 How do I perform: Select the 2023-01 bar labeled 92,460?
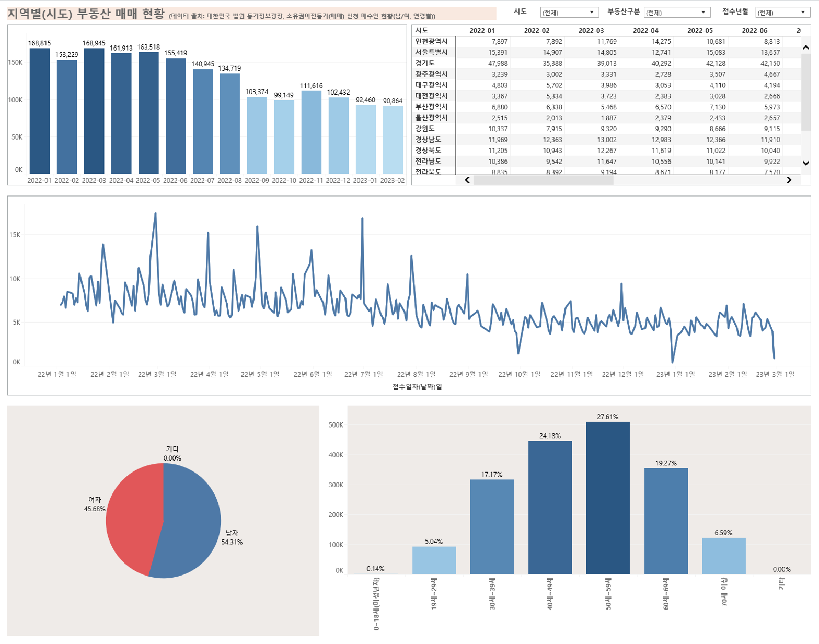click(366, 140)
